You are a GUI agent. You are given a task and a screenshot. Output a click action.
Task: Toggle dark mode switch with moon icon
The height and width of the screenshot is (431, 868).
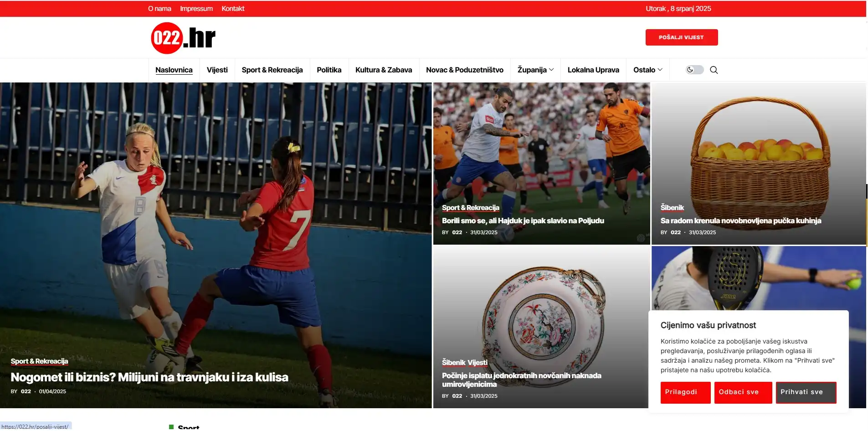pyautogui.click(x=694, y=70)
